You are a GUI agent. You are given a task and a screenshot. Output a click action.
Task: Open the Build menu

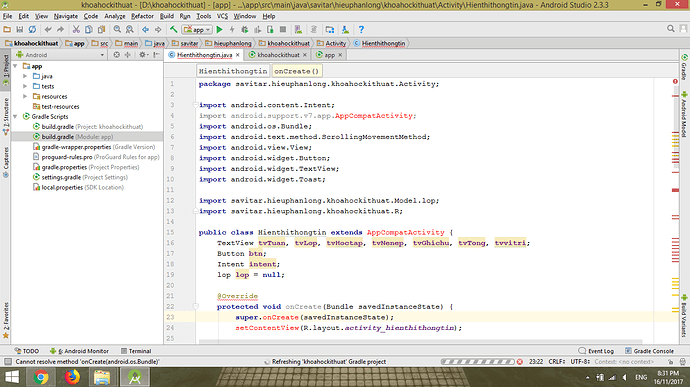tap(166, 16)
